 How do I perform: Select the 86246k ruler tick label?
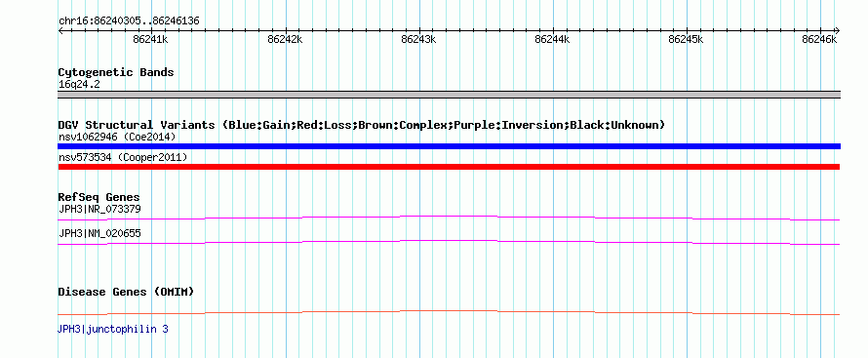(x=820, y=39)
